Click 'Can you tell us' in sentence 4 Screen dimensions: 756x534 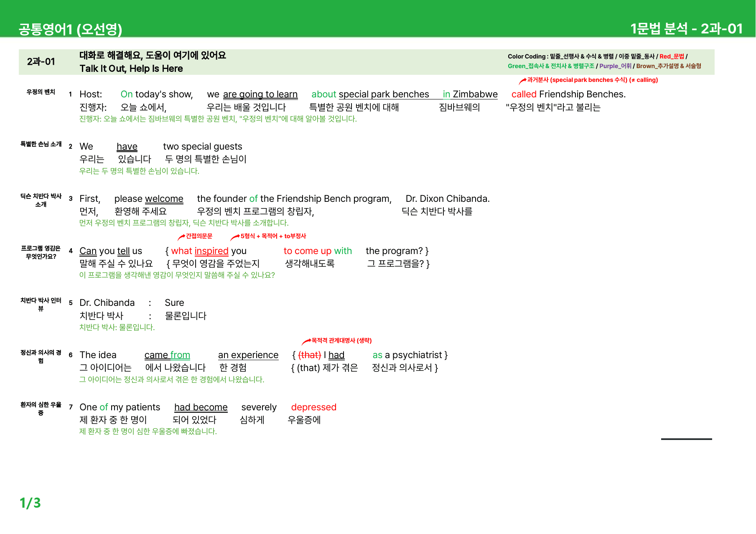[111, 251]
